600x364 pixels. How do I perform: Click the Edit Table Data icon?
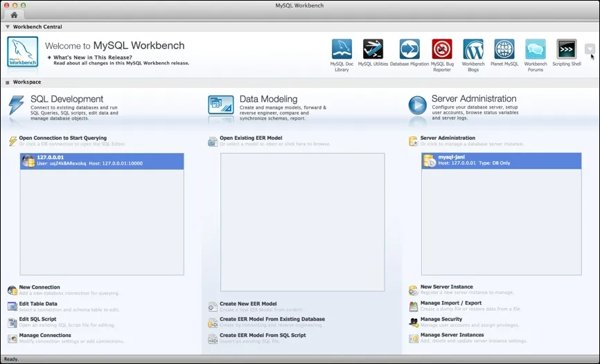pyautogui.click(x=12, y=307)
